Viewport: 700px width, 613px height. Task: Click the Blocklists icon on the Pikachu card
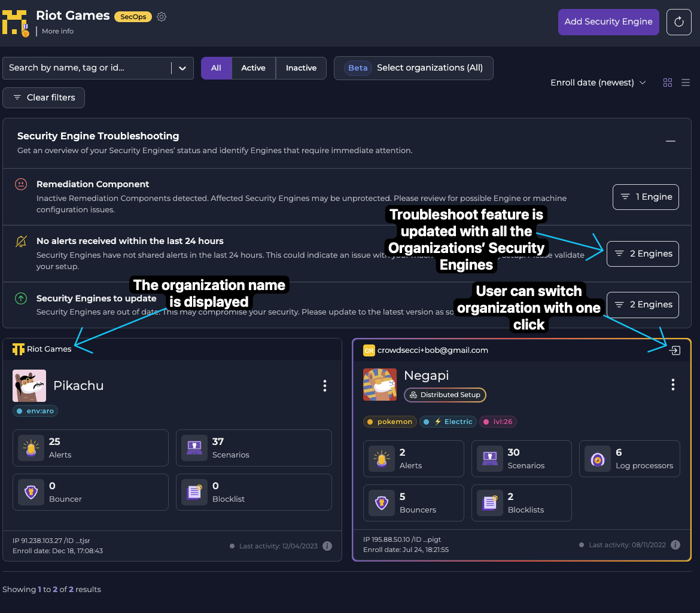[194, 490]
